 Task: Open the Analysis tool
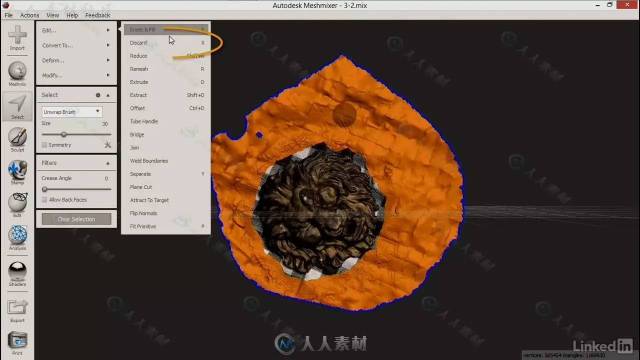click(x=17, y=238)
